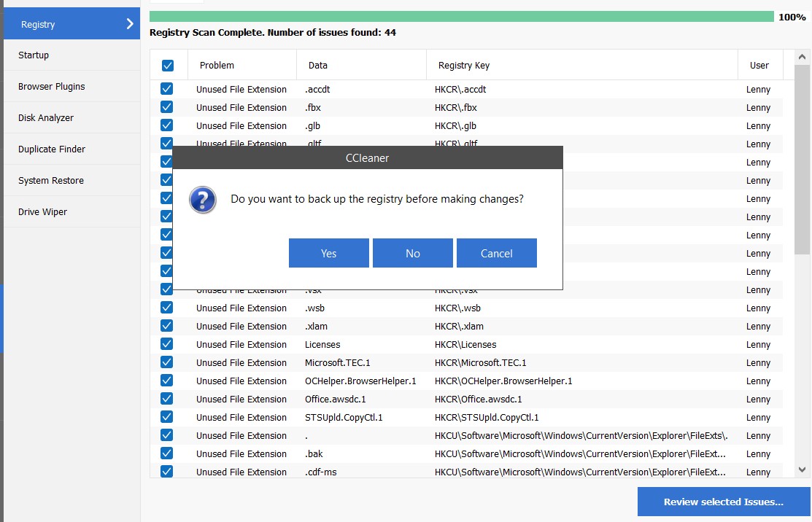This screenshot has height=522, width=812.
Task: Click the scrollbar up arrow
Action: tap(803, 57)
